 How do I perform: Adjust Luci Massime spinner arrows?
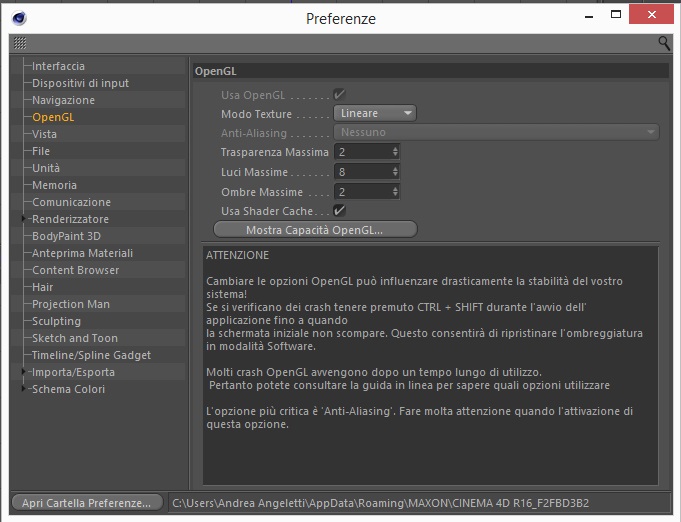[x=395, y=172]
